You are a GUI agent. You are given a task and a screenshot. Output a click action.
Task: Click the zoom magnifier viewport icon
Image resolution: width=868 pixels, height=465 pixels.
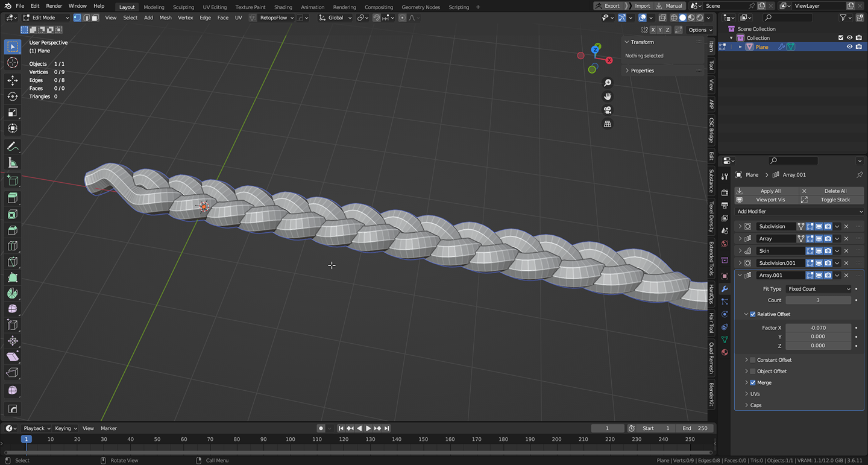click(608, 83)
